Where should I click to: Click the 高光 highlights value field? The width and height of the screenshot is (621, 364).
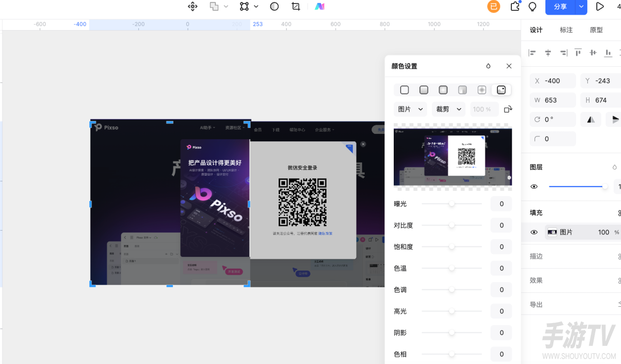tap(501, 311)
